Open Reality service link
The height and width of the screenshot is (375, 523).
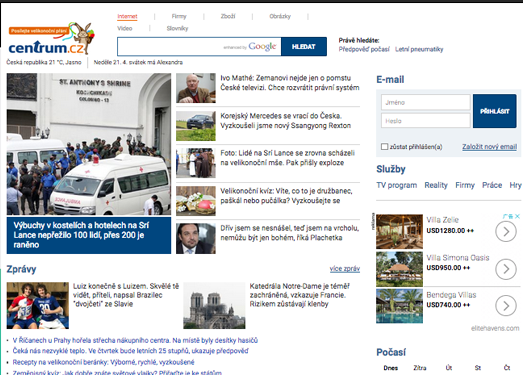(x=436, y=185)
